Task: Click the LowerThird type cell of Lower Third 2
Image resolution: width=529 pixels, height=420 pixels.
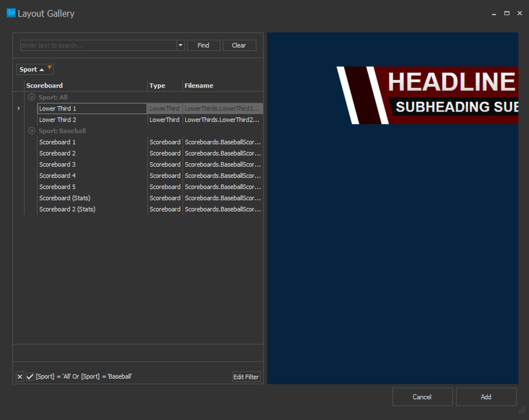Action: click(165, 120)
